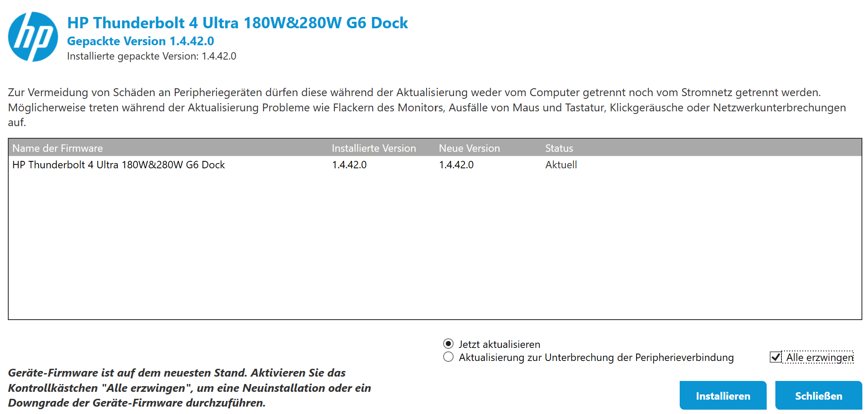Click the empty area of the firmware list

point(435,246)
